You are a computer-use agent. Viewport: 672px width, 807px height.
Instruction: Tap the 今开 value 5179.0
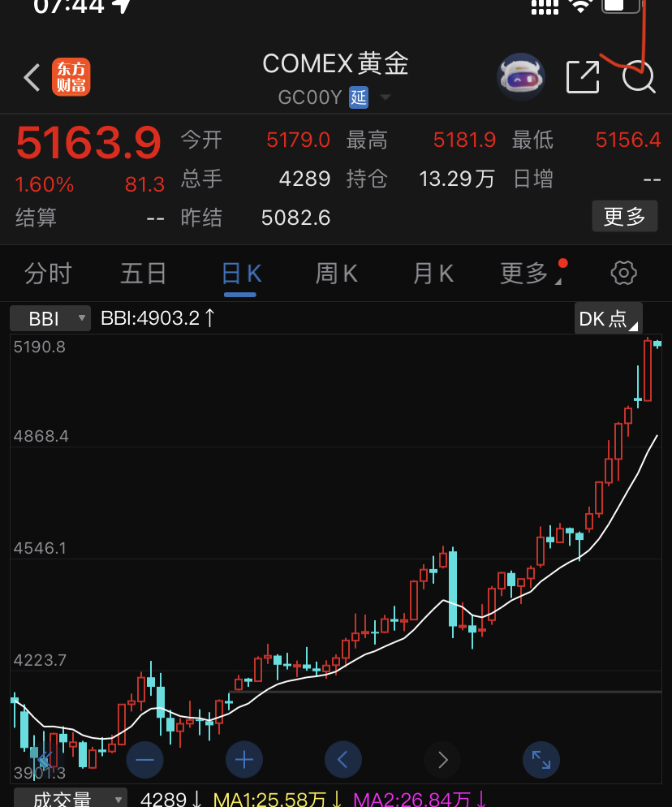[298, 140]
